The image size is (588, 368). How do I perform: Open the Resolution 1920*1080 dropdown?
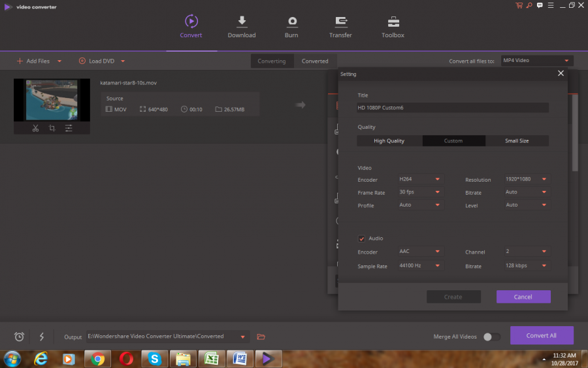click(527, 179)
